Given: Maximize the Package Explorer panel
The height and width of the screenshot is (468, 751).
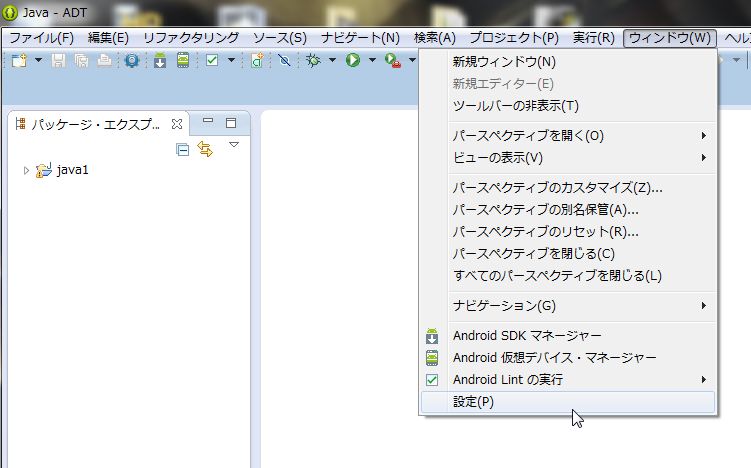Looking at the screenshot, I should coord(231,123).
